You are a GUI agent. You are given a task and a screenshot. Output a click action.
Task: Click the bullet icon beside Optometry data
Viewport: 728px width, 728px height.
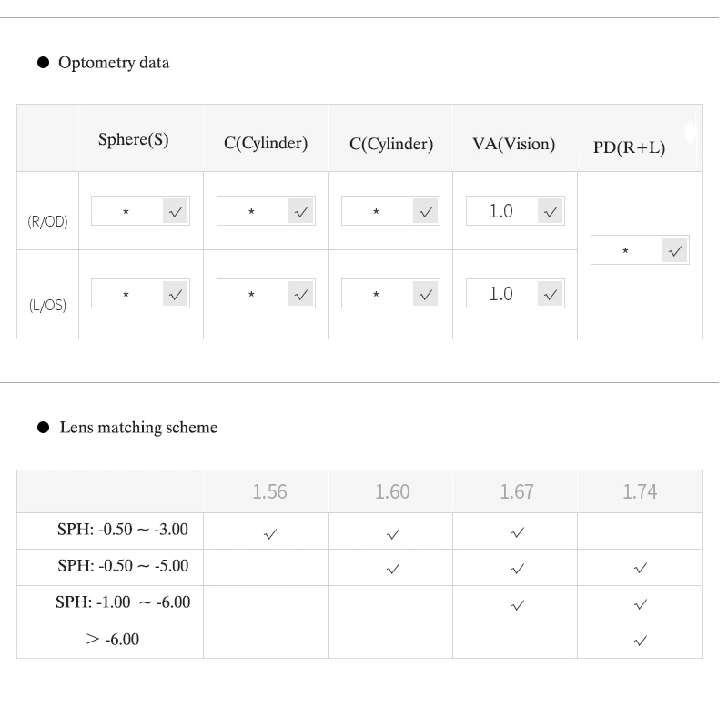pos(42,63)
